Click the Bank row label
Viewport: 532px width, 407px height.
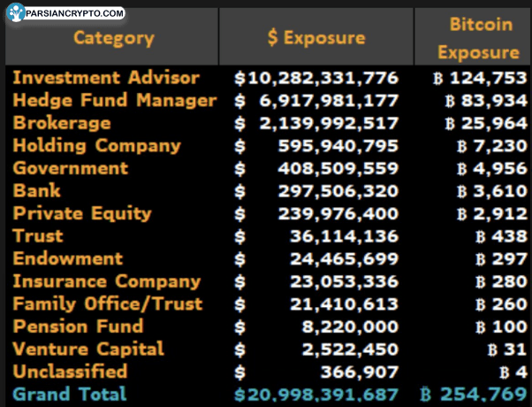coord(37,190)
